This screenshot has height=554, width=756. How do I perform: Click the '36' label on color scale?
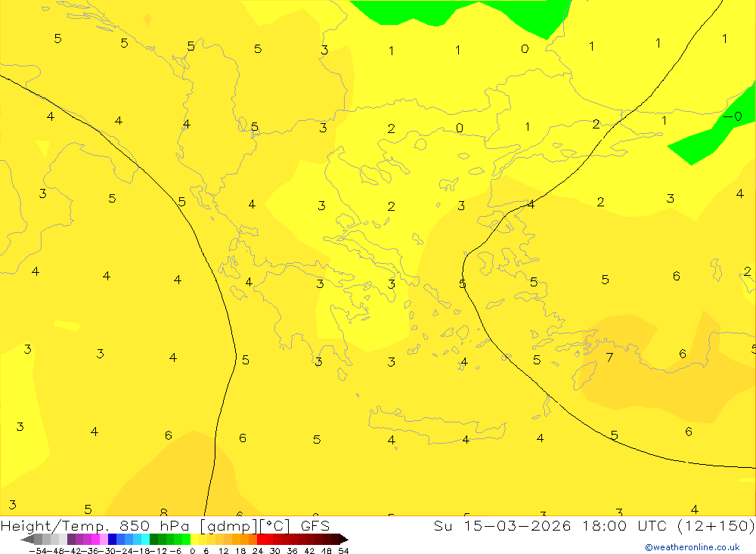pos(292,551)
